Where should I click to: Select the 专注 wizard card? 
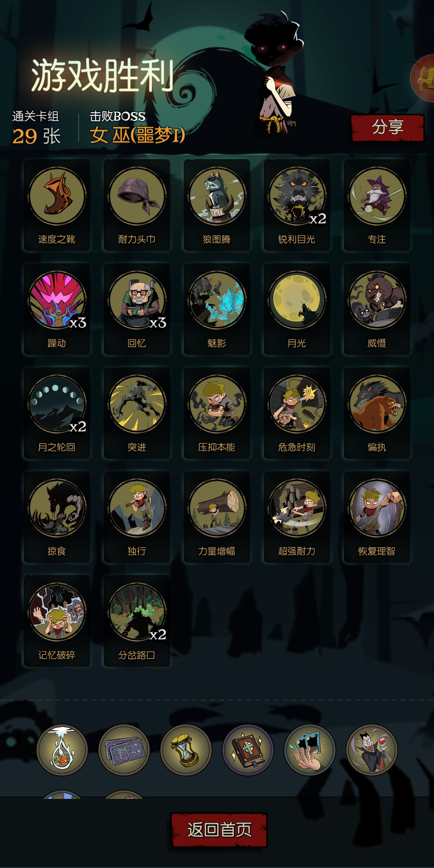(x=377, y=205)
